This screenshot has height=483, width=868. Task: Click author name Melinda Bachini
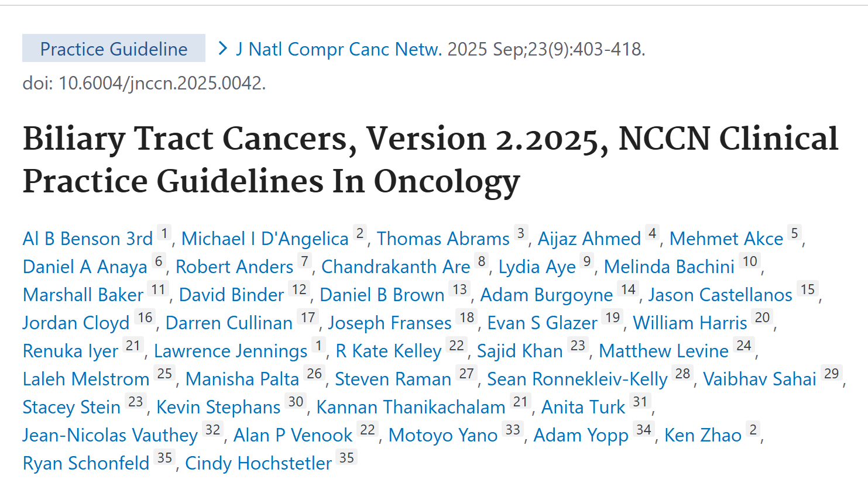(669, 267)
